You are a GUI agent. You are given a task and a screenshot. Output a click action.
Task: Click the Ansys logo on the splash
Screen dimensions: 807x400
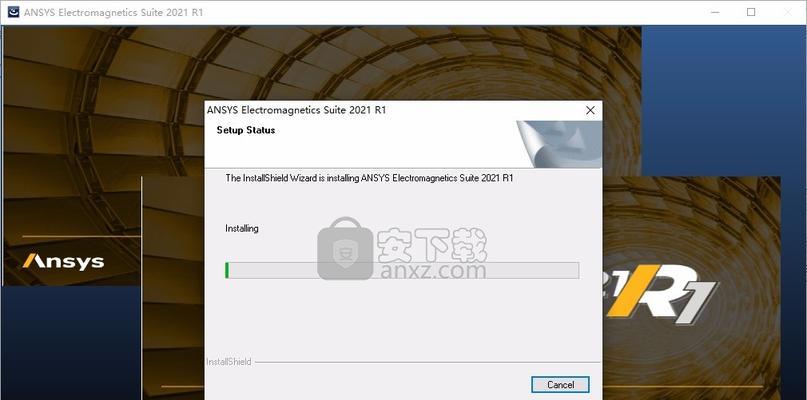(x=63, y=262)
